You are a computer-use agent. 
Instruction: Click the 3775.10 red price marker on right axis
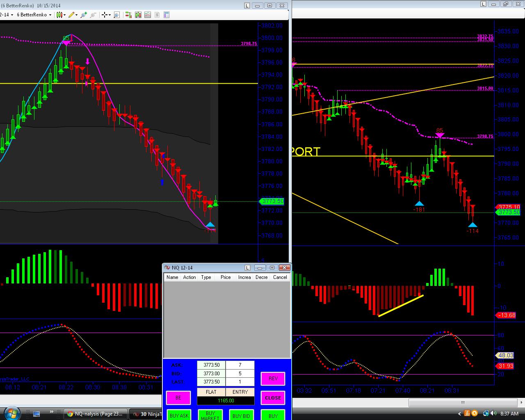tap(508, 207)
